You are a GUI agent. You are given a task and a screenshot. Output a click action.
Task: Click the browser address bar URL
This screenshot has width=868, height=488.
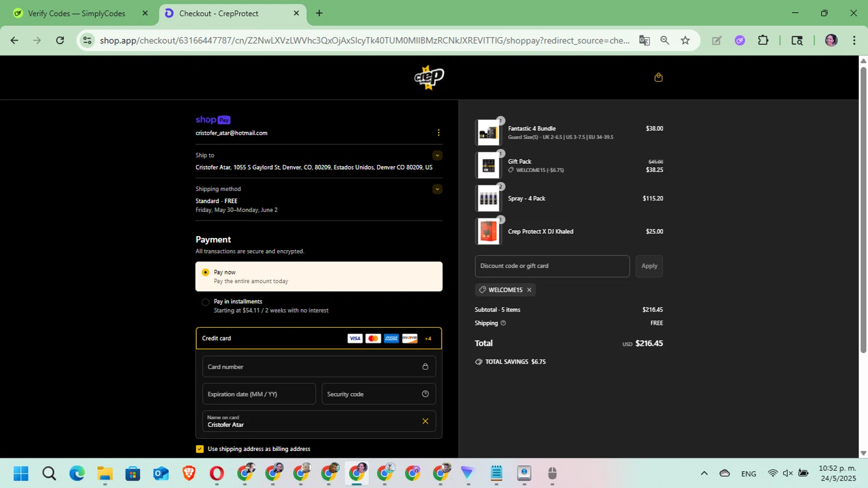(365, 40)
